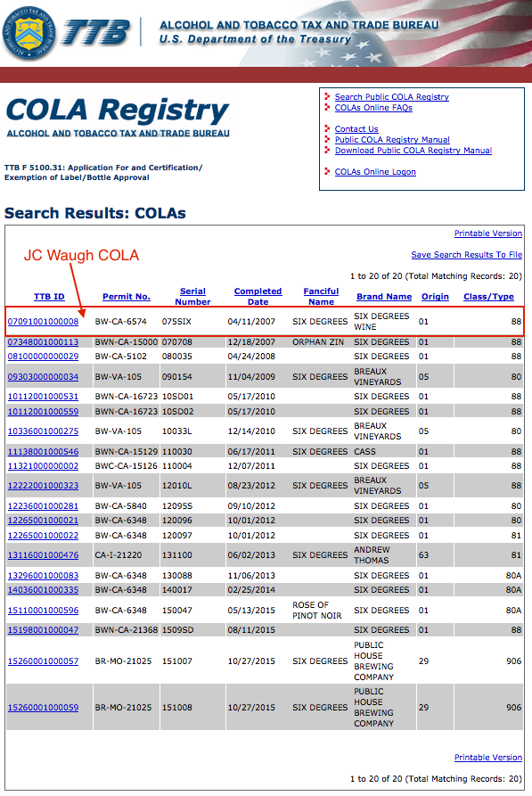Screen dimensions: 532x796
Task: Sort by Permit No. column header
Action: coord(127,297)
